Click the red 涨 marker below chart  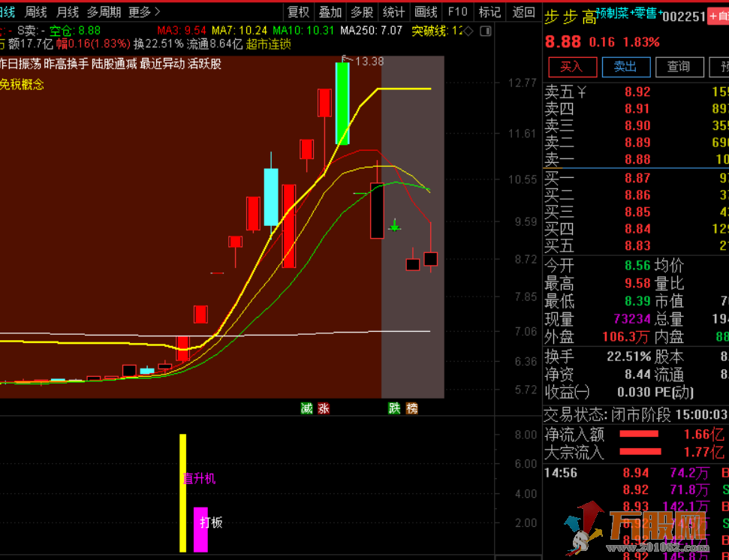coord(324,408)
